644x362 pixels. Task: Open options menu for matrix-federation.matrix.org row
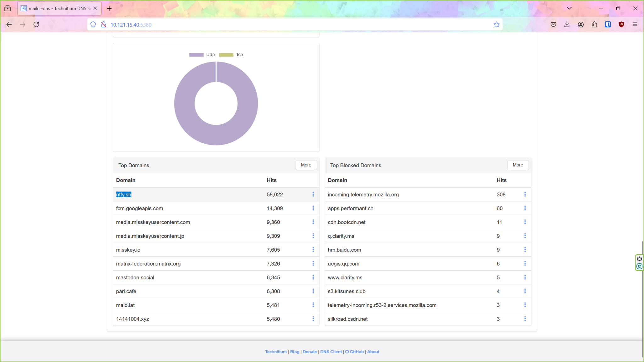click(313, 263)
